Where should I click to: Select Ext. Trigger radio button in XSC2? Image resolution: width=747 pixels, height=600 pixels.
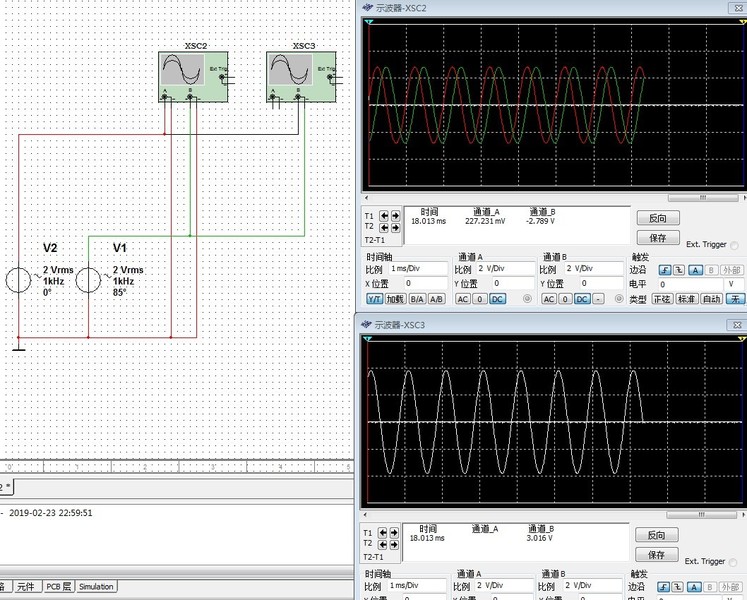click(735, 244)
